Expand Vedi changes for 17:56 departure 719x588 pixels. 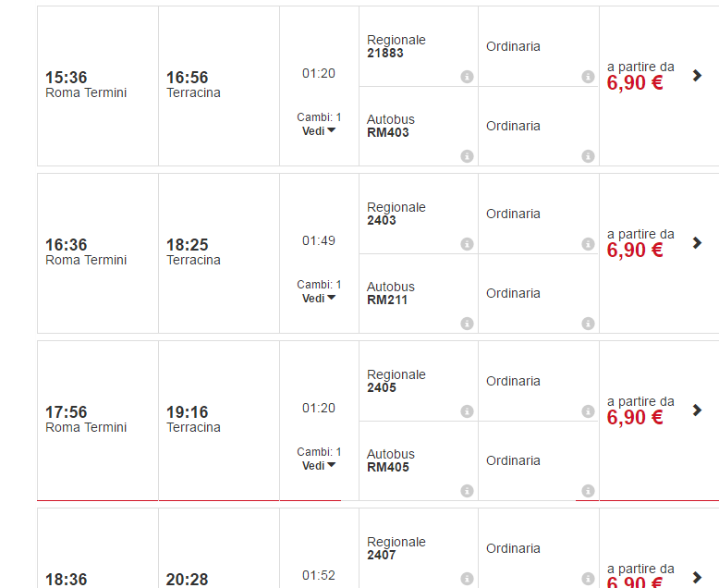[319, 465]
